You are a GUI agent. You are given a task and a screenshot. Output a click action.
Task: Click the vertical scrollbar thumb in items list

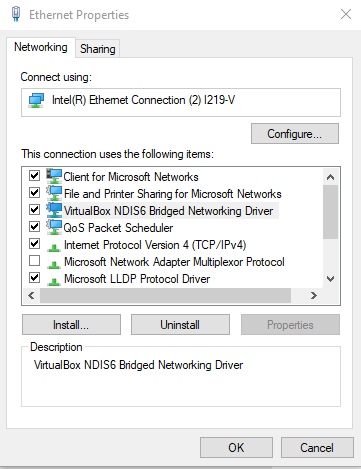pos(330,212)
